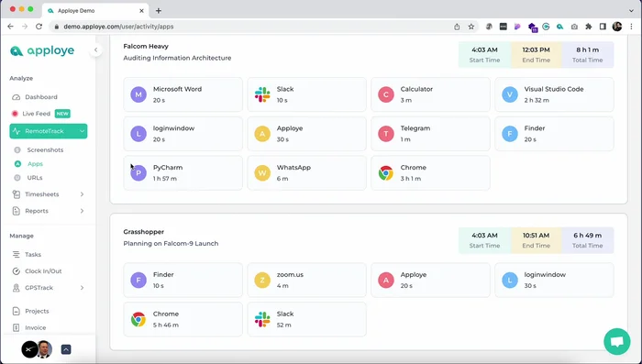
Task: Open Clock In/Out page
Action: coord(43,271)
